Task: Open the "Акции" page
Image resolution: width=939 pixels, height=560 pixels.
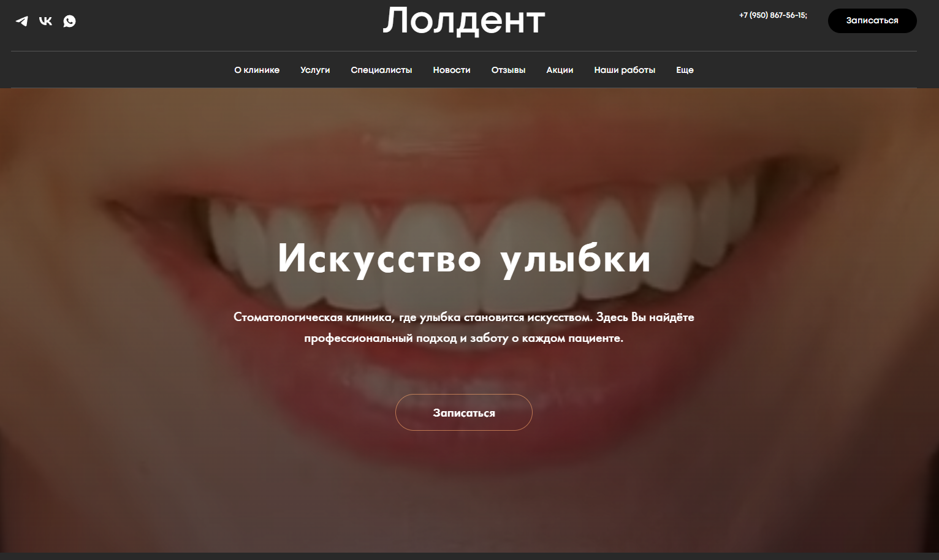Action: pyautogui.click(x=559, y=70)
